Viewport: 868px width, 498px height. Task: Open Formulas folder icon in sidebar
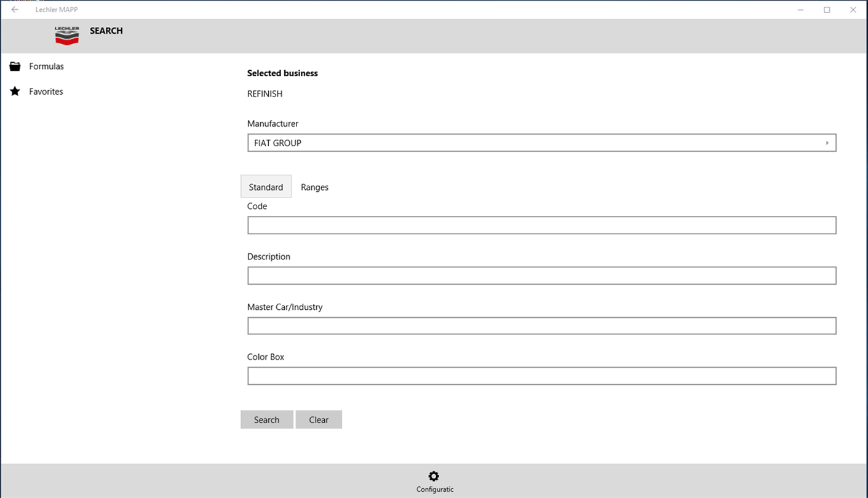(x=15, y=66)
